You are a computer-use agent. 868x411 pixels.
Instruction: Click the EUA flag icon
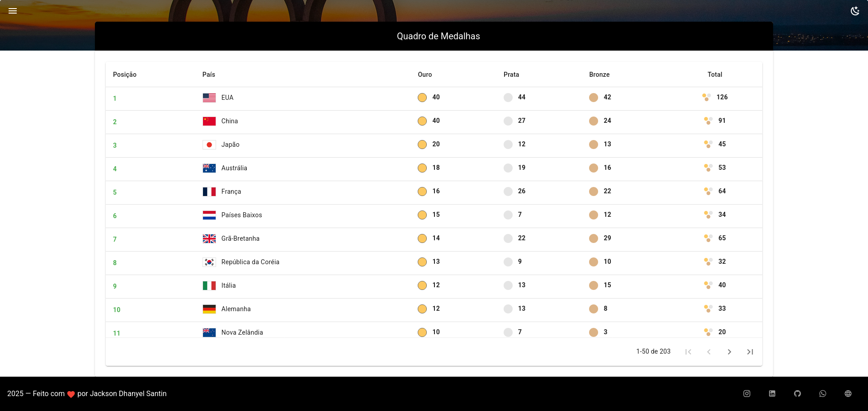tap(209, 98)
